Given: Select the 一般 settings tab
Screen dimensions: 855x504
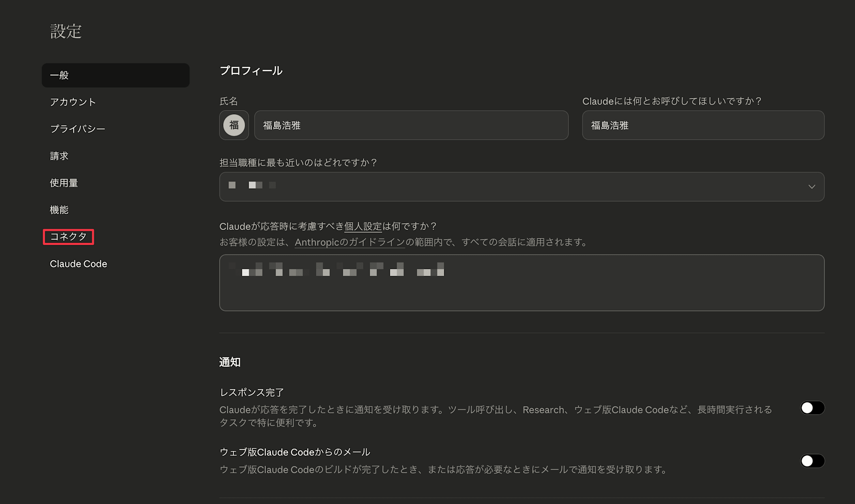Looking at the screenshot, I should pos(115,75).
